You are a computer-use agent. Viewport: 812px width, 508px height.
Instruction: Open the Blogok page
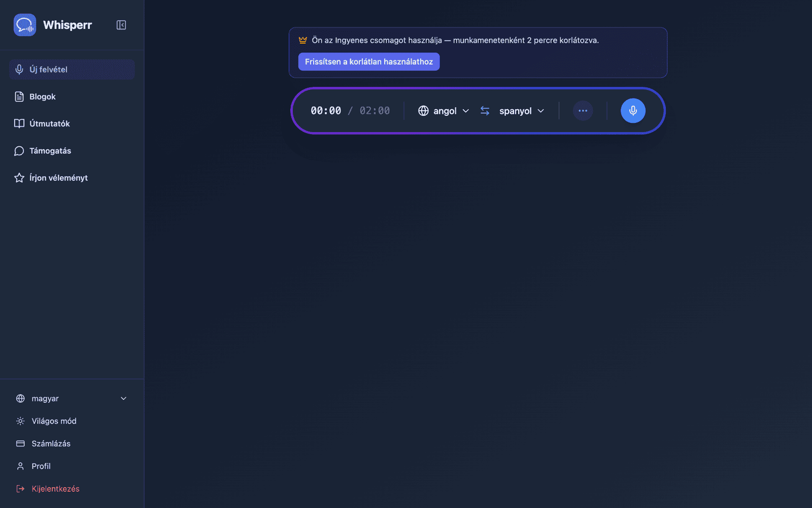(72, 97)
